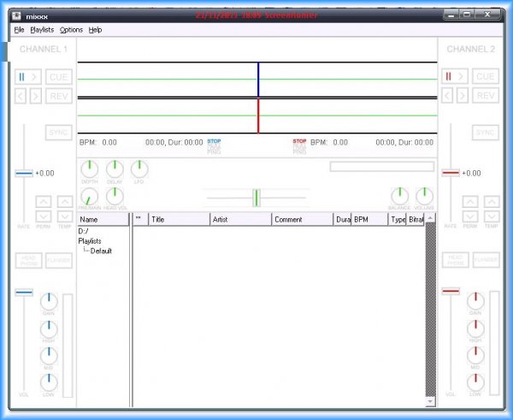Click Channel 1 CUE button

pyautogui.click(x=59, y=77)
